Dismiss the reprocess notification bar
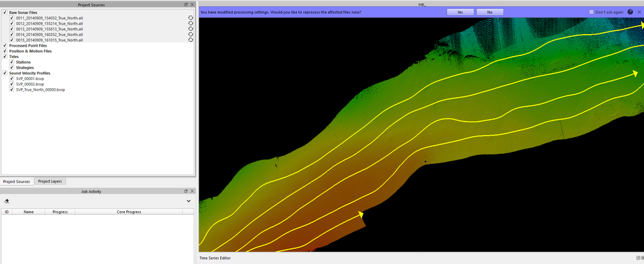The height and width of the screenshot is (264, 644). 639,12
